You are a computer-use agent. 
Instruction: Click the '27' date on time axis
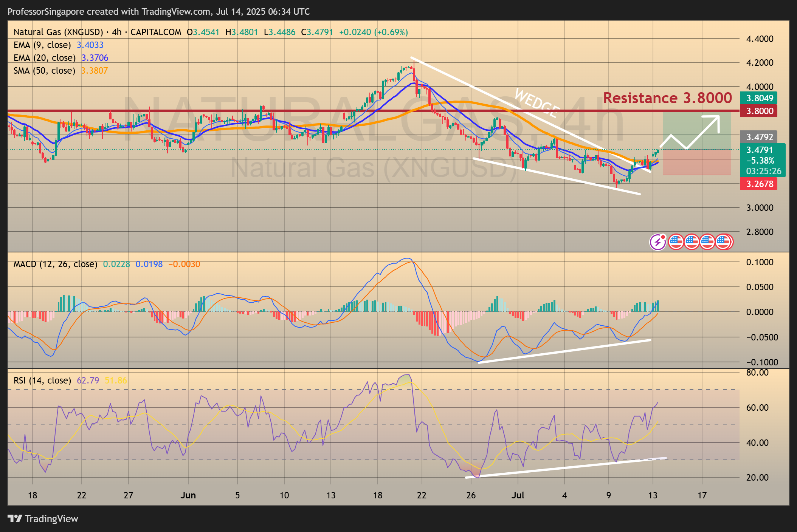tap(128, 495)
